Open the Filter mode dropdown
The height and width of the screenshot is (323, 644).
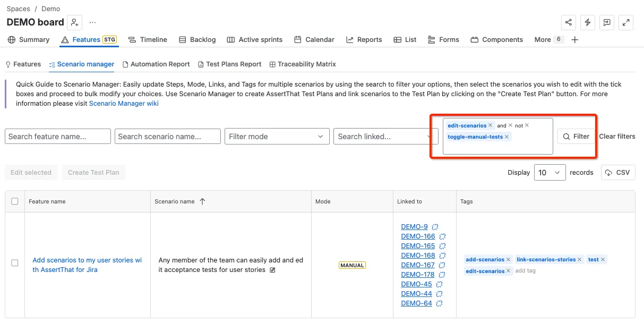277,137
